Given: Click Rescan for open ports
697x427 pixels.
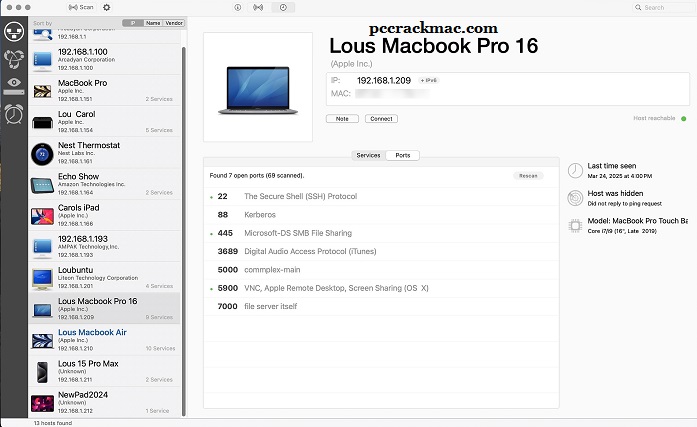Looking at the screenshot, I should pos(528,176).
